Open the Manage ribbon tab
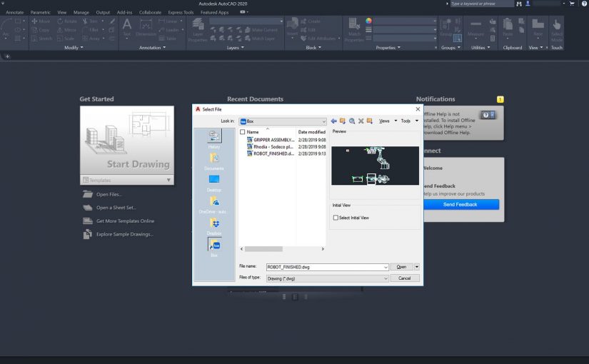 pos(81,12)
